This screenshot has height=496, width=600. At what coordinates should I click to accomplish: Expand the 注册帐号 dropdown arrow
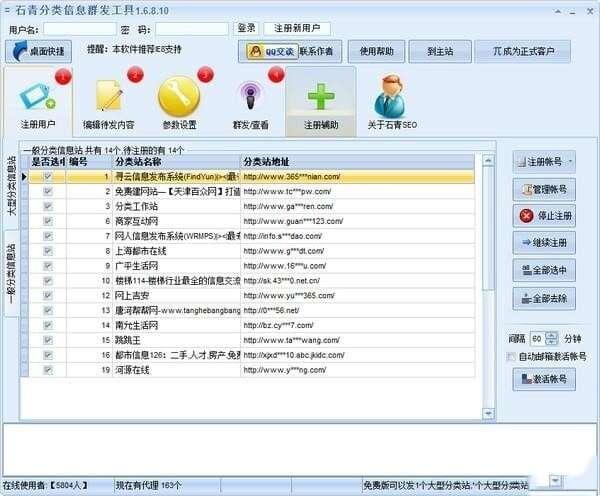pos(571,161)
